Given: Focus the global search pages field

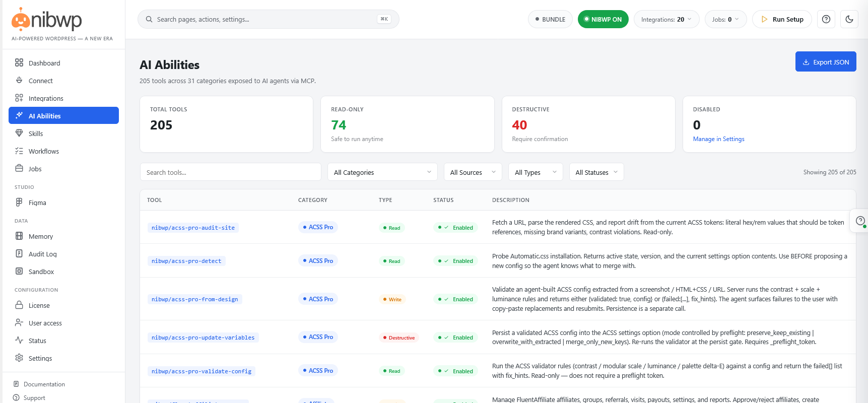Looking at the screenshot, I should (268, 19).
